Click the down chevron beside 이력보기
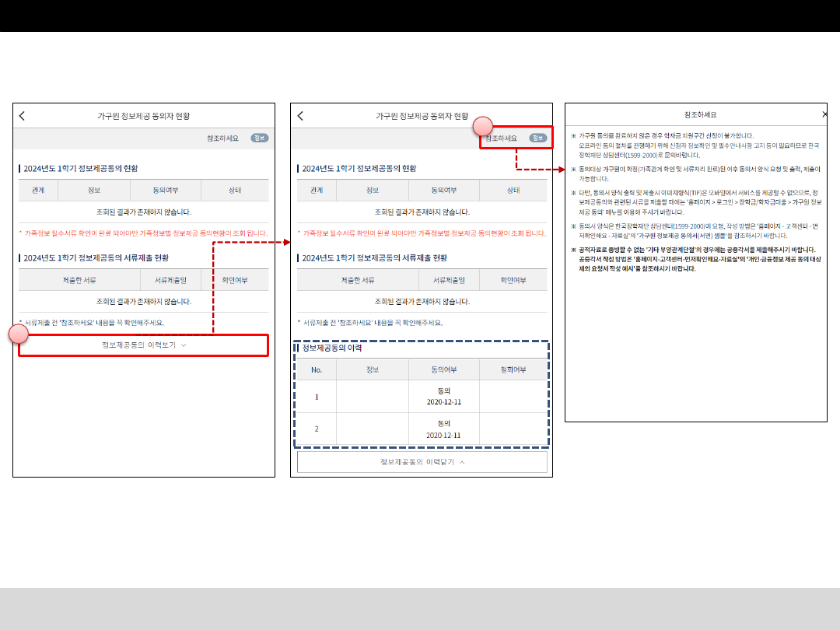This screenshot has width=840, height=630. (184, 345)
